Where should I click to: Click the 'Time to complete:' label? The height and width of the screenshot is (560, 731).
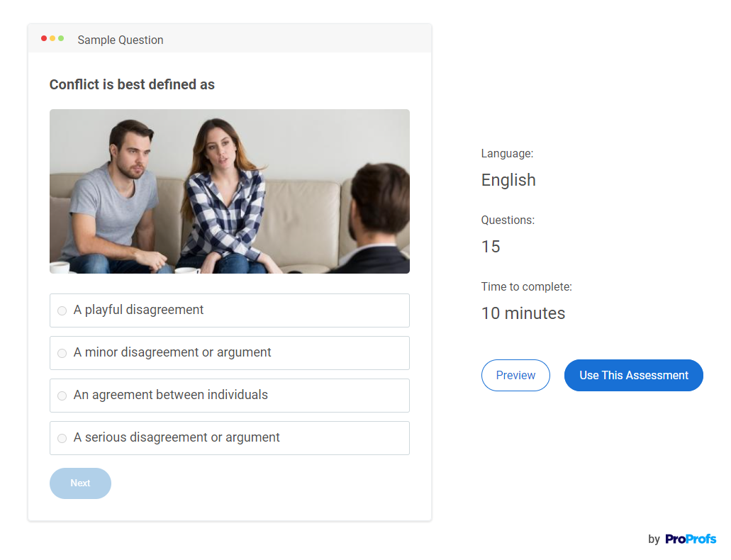[x=526, y=287]
